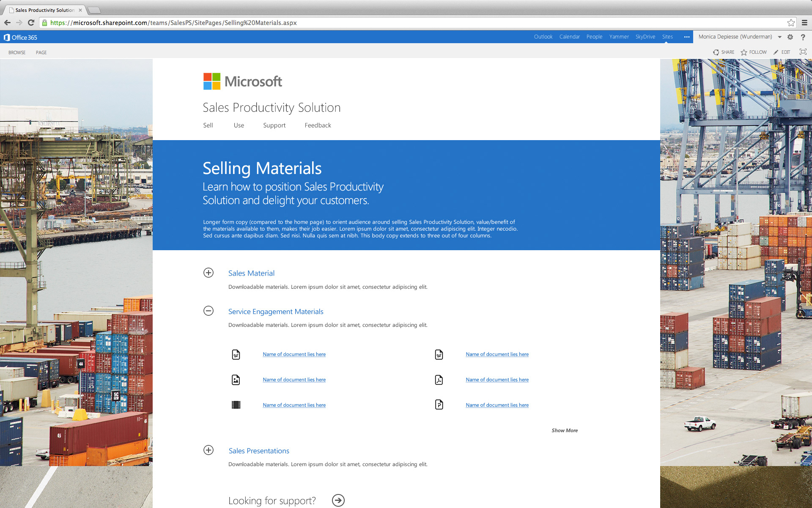Click the Microsoft logo
Image resolution: width=812 pixels, height=508 pixels.
pos(243,81)
